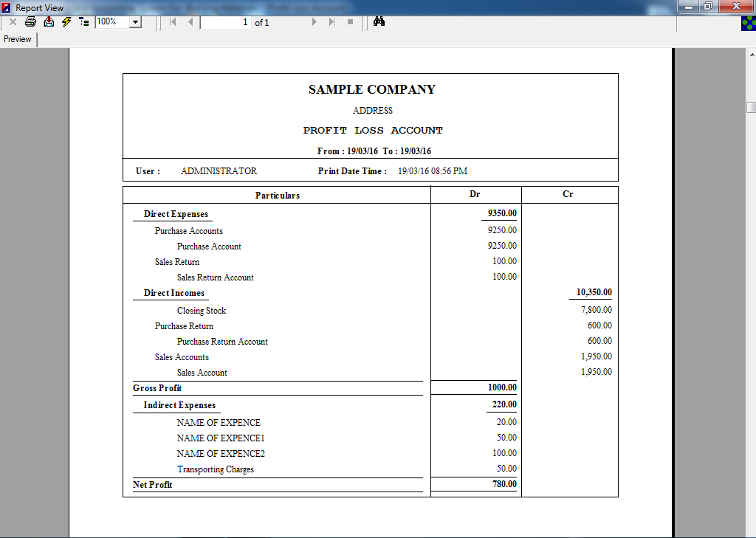Go to the previous page arrow
This screenshot has width=756, height=538.
click(190, 22)
